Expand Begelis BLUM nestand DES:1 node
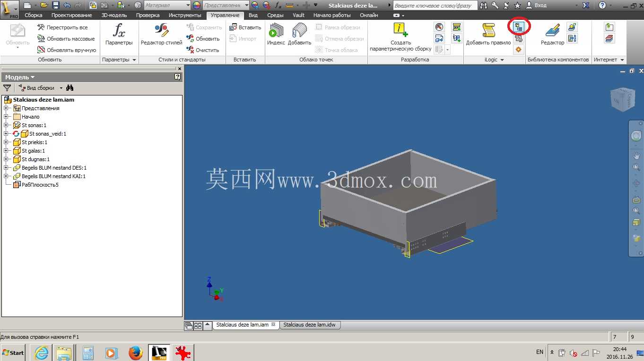The image size is (644, 361). click(6, 168)
